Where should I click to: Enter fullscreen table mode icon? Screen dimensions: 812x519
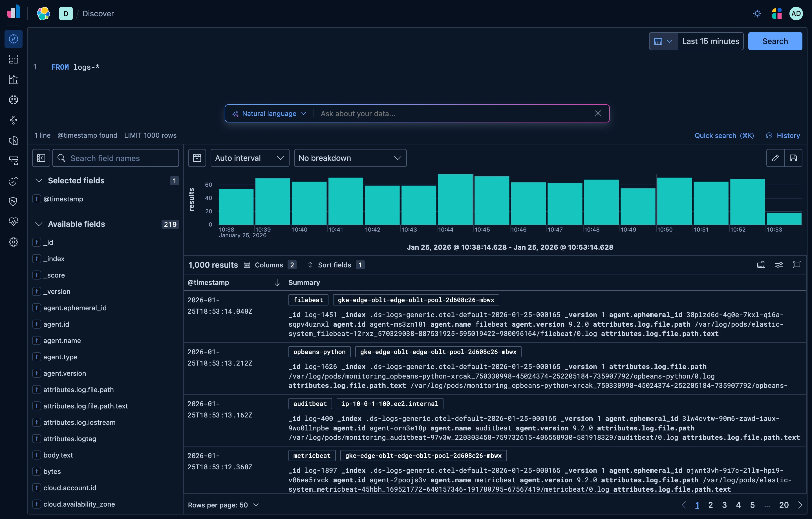click(x=797, y=265)
